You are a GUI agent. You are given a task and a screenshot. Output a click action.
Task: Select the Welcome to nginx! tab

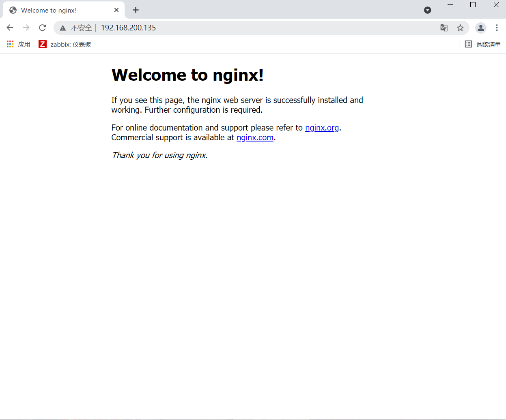[x=64, y=10]
